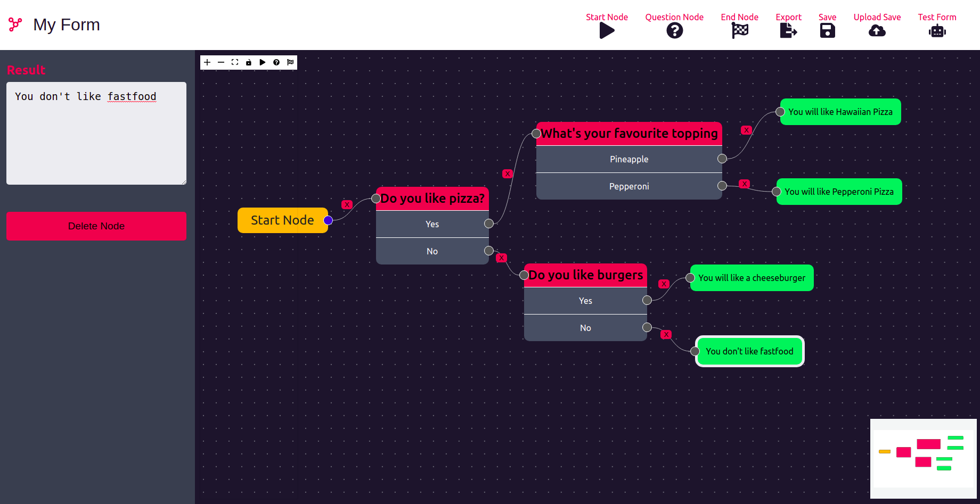Viewport: 980px width, 504px height.
Task: Click No option in pizza question
Action: (x=432, y=251)
